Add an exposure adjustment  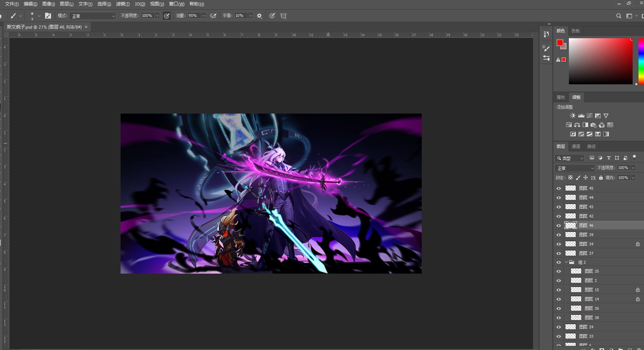point(598,116)
